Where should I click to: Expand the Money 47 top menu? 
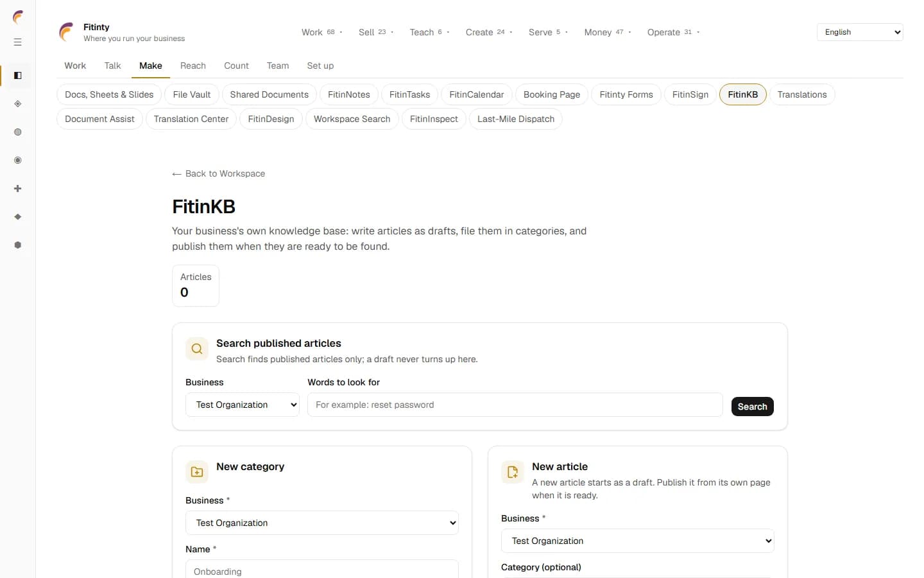608,32
